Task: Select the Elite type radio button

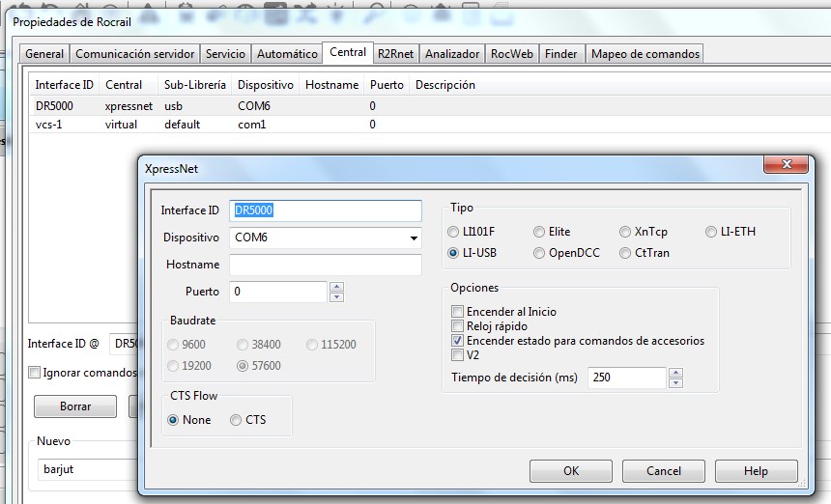Action: [x=539, y=232]
